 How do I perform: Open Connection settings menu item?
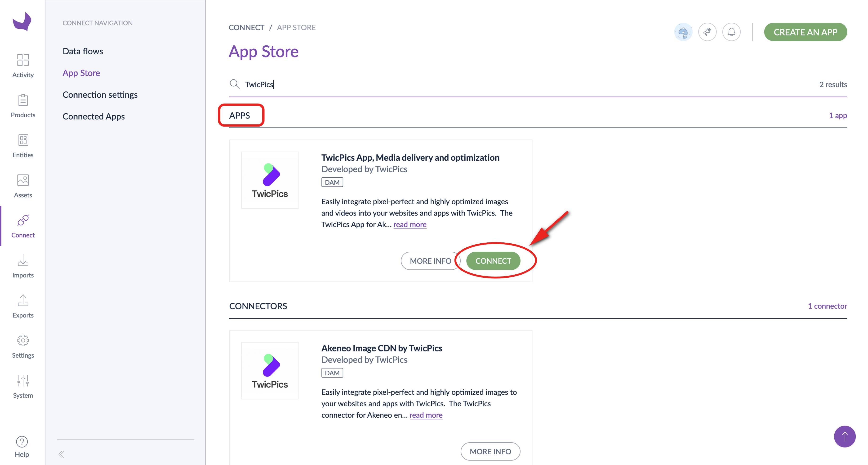(x=100, y=95)
